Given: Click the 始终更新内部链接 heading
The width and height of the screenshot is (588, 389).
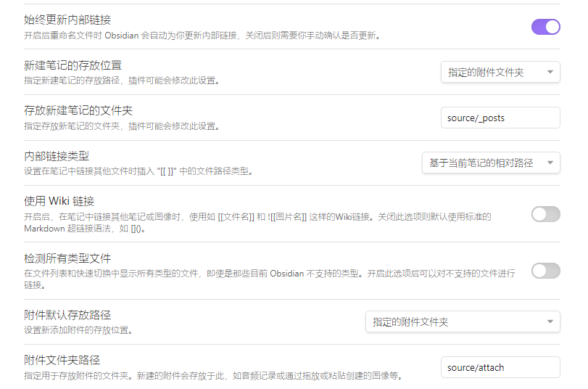Looking at the screenshot, I should 67,20.
